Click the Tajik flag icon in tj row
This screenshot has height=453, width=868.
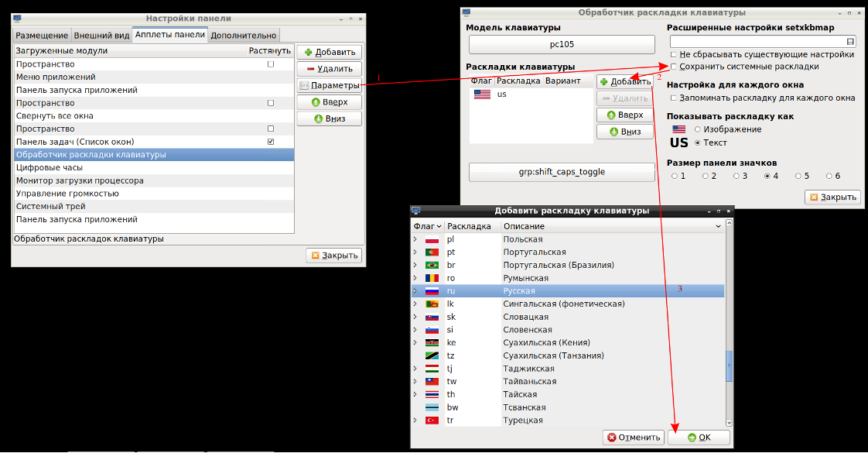pyautogui.click(x=432, y=369)
